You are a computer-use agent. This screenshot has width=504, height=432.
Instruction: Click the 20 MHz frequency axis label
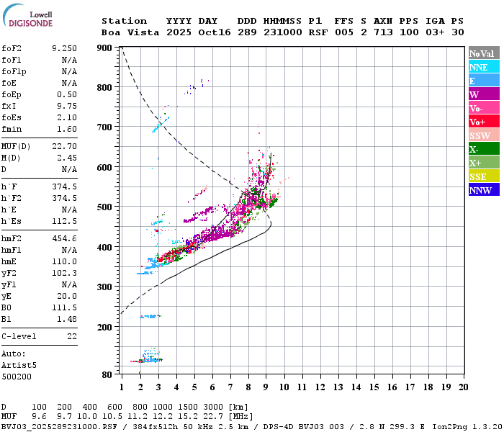coord(463,387)
